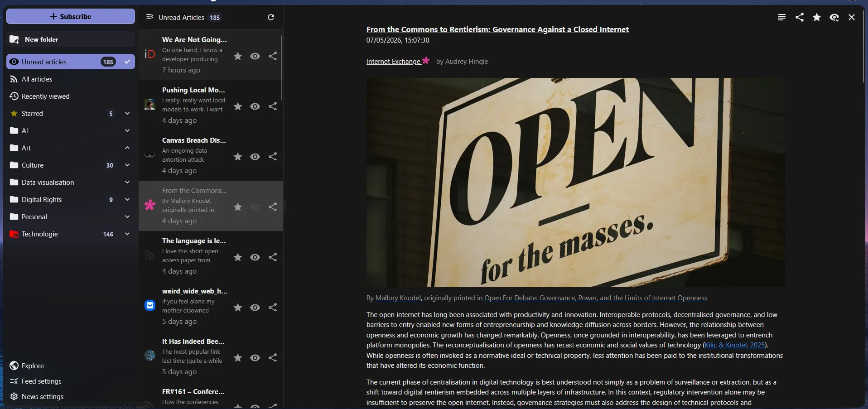This screenshot has width=868, height=409.
Task: Mark 'It Has Indeed Bee...' as read
Action: pos(256,358)
